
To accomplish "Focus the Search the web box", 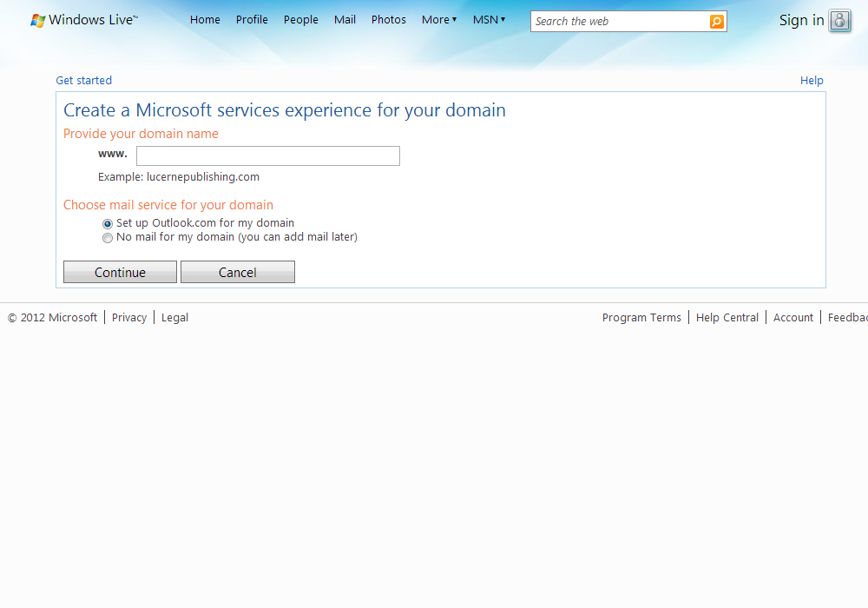I will point(620,22).
